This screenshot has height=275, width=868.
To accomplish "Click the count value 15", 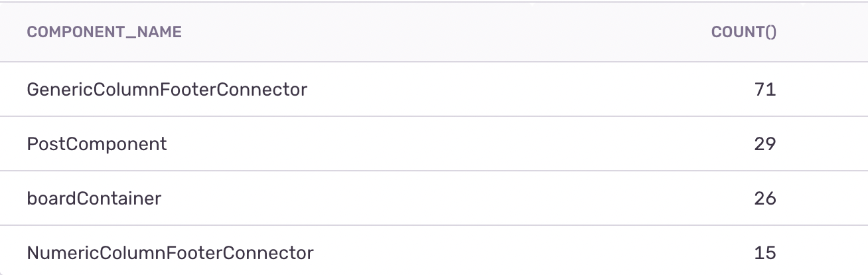I will pos(765,252).
